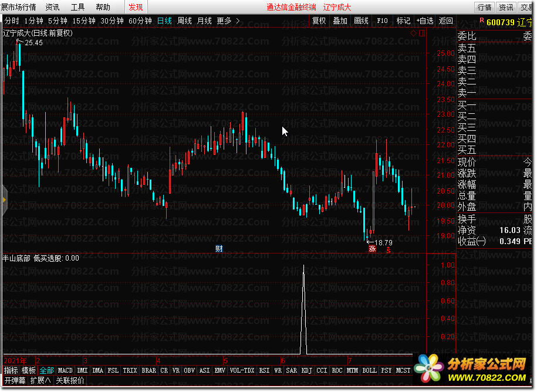Apply the WR indicator
The width and height of the screenshot is (537, 392).
pos(278,370)
